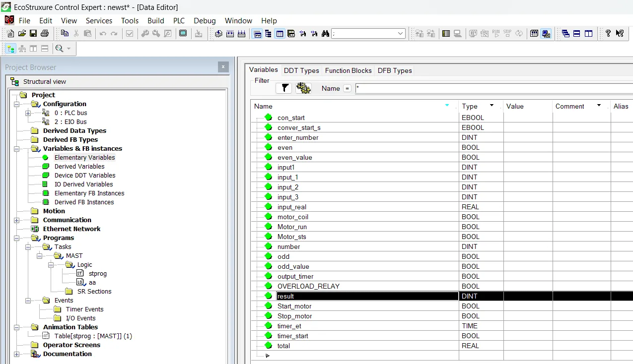Close the Project Browser panel

pos(223,67)
